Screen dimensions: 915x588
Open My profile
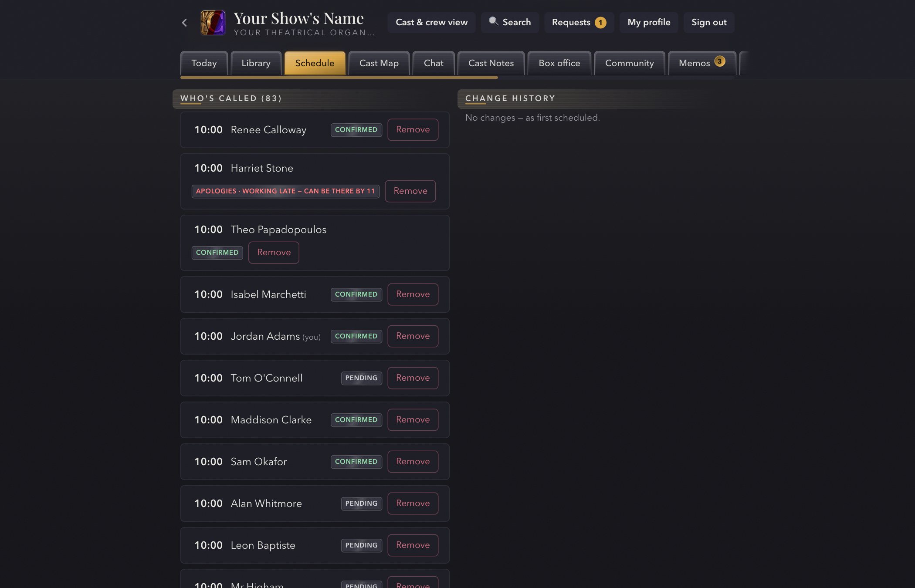click(x=649, y=23)
